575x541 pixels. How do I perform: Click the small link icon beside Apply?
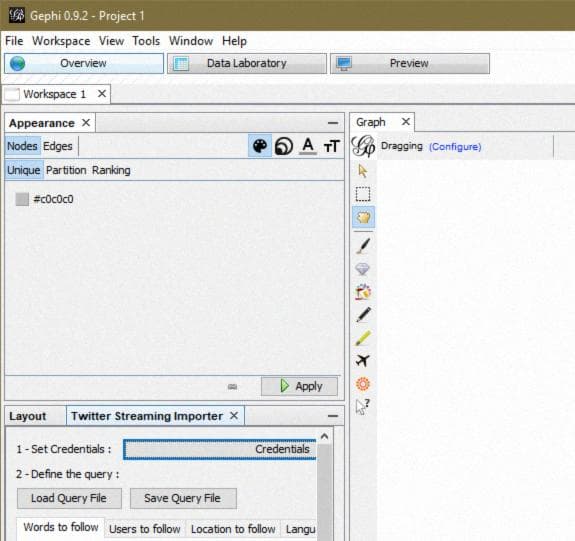pos(232,387)
